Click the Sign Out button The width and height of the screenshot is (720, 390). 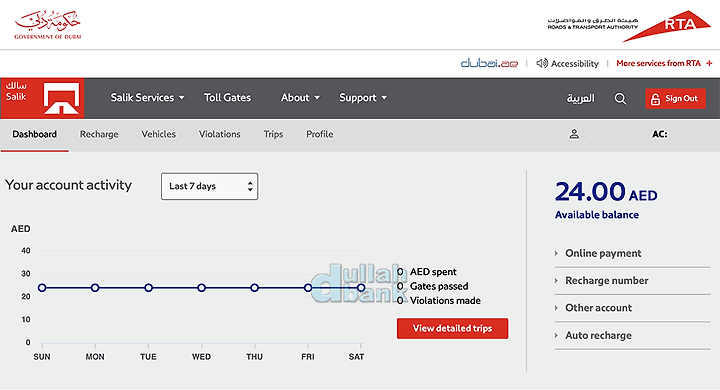point(675,99)
